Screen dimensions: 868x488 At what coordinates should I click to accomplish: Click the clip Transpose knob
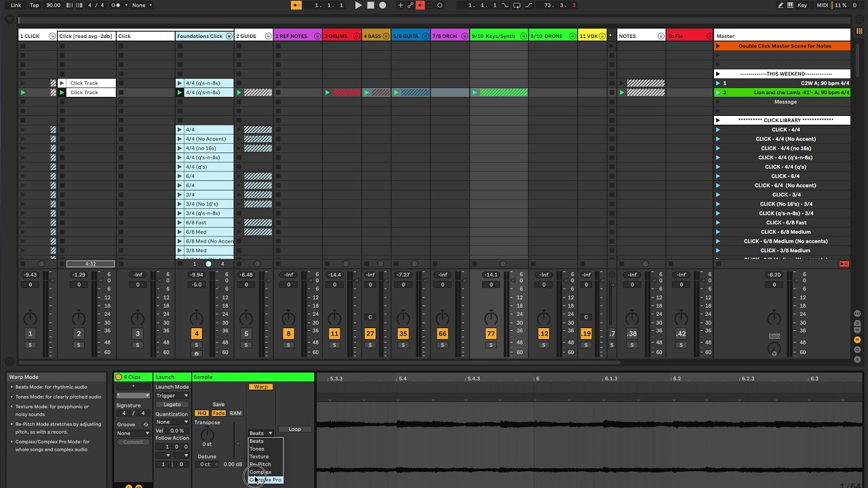click(x=208, y=434)
